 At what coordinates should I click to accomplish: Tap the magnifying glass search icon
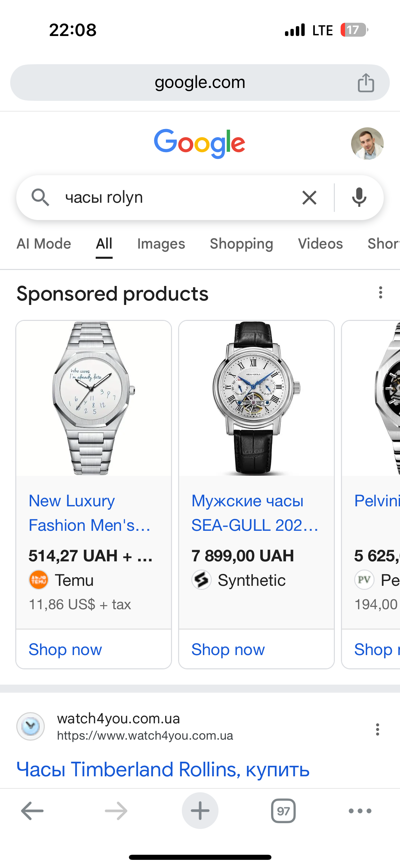[40, 197]
